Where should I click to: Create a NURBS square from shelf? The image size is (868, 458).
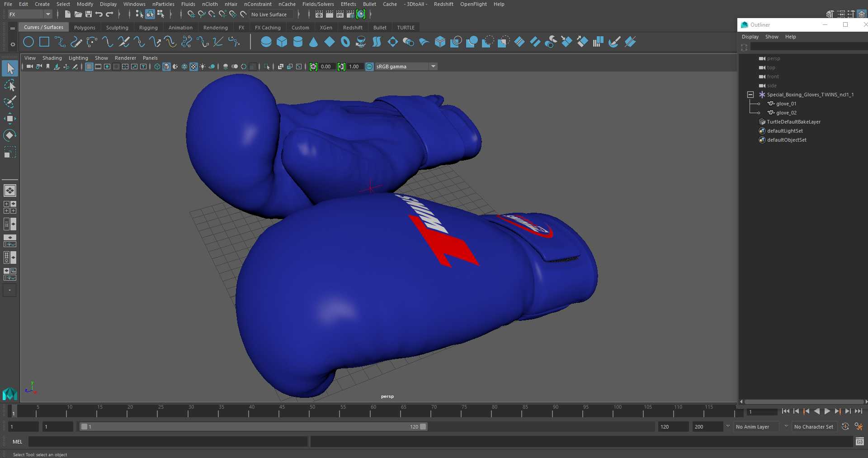pos(44,42)
